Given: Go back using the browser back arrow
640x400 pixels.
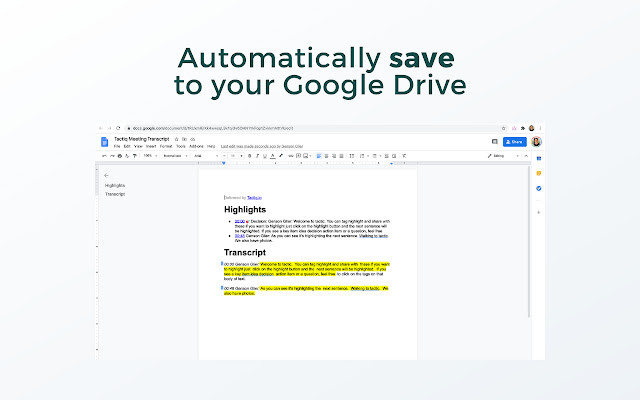Looking at the screenshot, I should click(101, 128).
